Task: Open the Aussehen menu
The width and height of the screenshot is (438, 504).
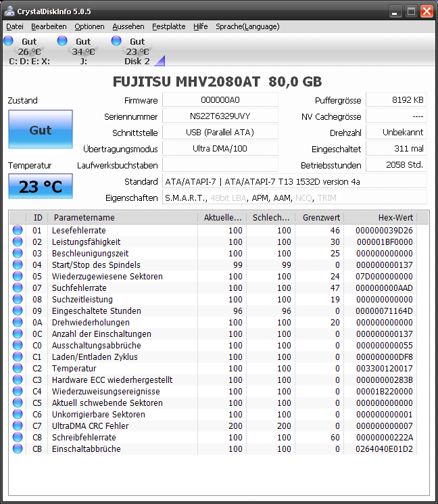Action: click(128, 26)
